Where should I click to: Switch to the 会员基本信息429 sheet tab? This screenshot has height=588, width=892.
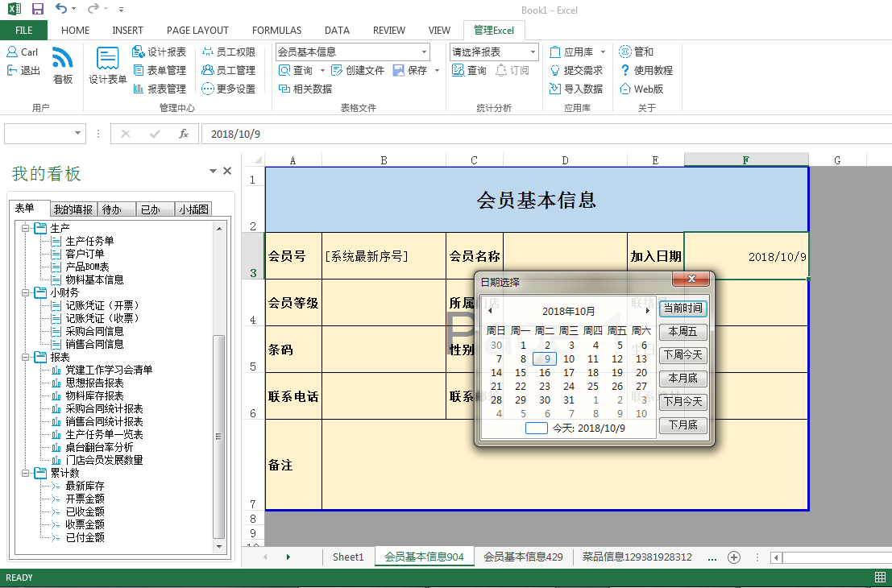pos(524,557)
